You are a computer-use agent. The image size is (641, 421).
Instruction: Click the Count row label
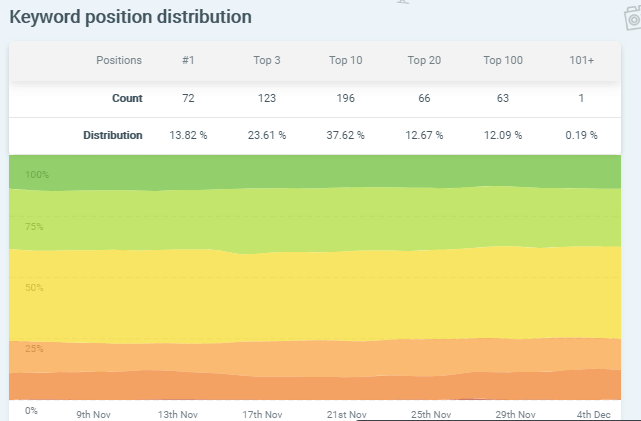tap(127, 98)
